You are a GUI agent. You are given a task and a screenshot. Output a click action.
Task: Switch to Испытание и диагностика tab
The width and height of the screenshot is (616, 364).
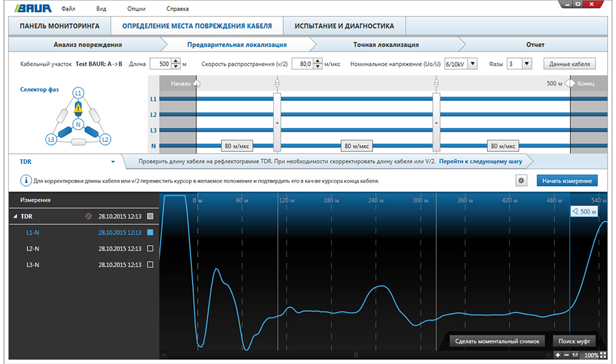344,26
